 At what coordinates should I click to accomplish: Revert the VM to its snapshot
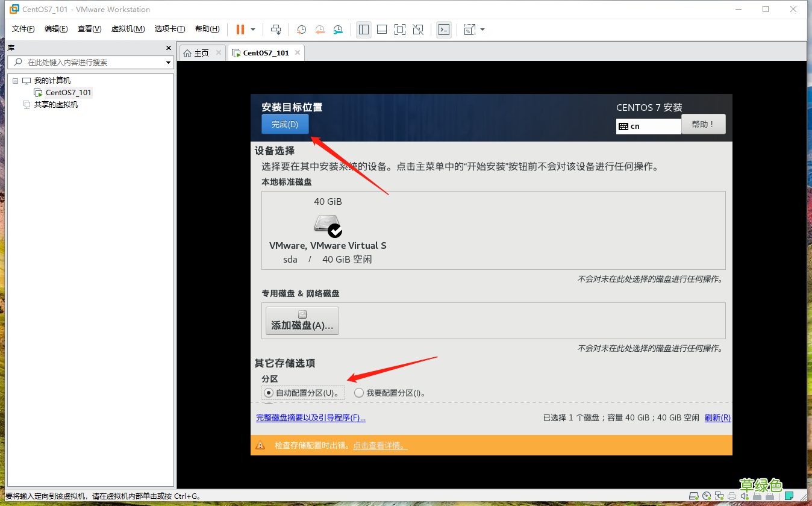(319, 29)
